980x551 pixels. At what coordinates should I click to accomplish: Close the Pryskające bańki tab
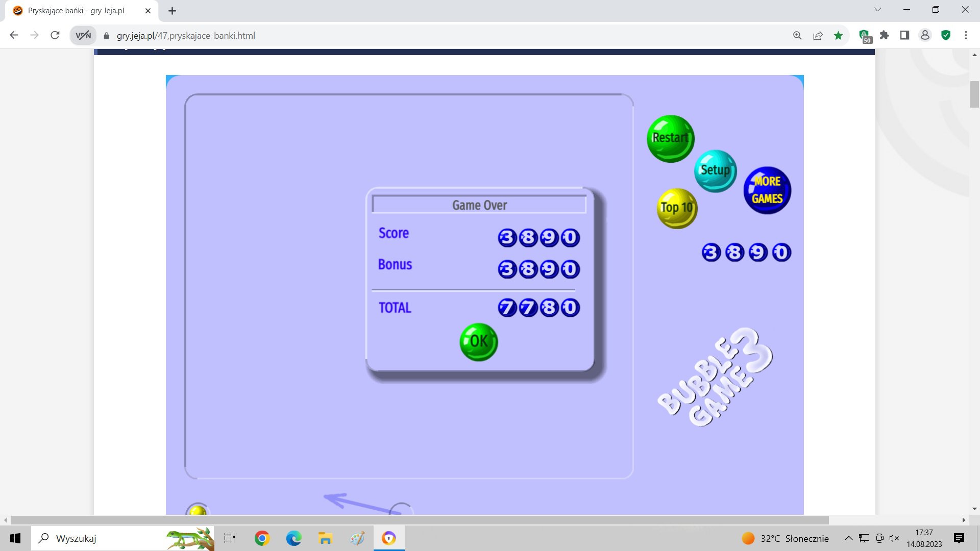coord(148,11)
